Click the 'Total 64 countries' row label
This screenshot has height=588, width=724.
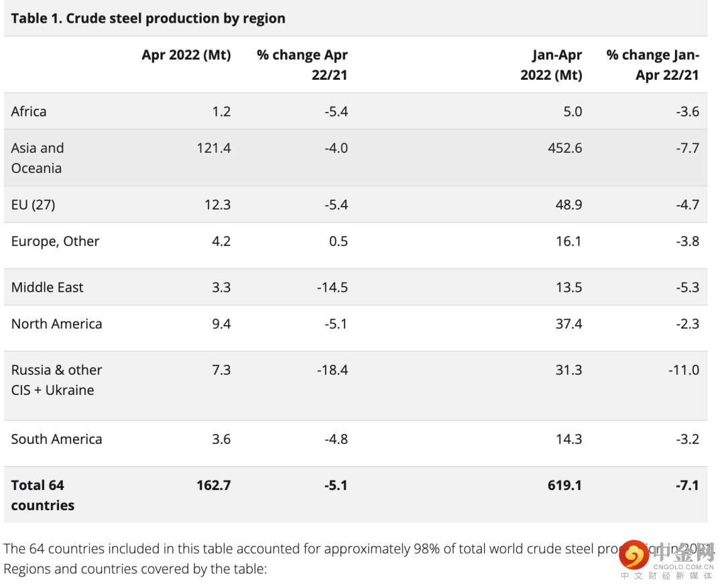42,495
